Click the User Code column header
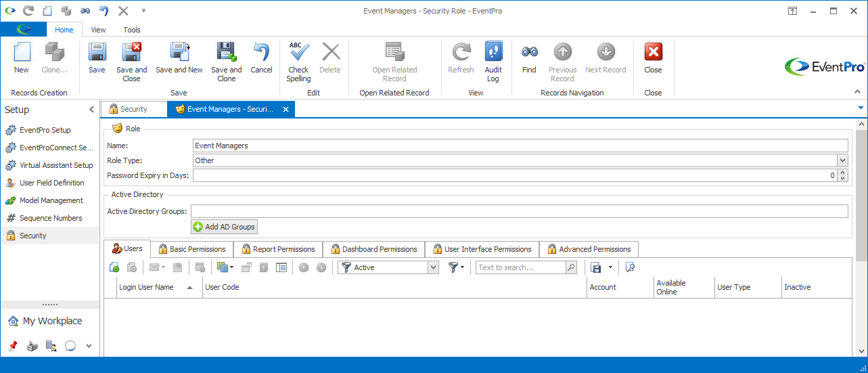The width and height of the screenshot is (868, 373). pos(394,287)
